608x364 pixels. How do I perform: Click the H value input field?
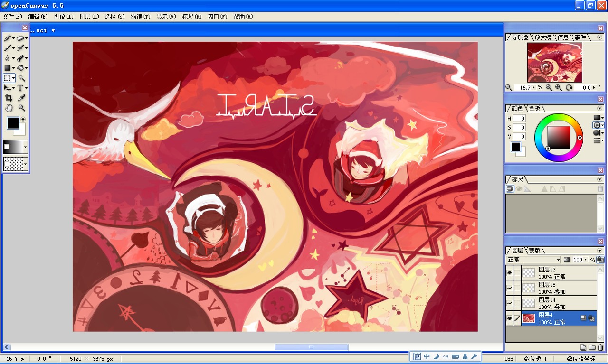tap(519, 119)
